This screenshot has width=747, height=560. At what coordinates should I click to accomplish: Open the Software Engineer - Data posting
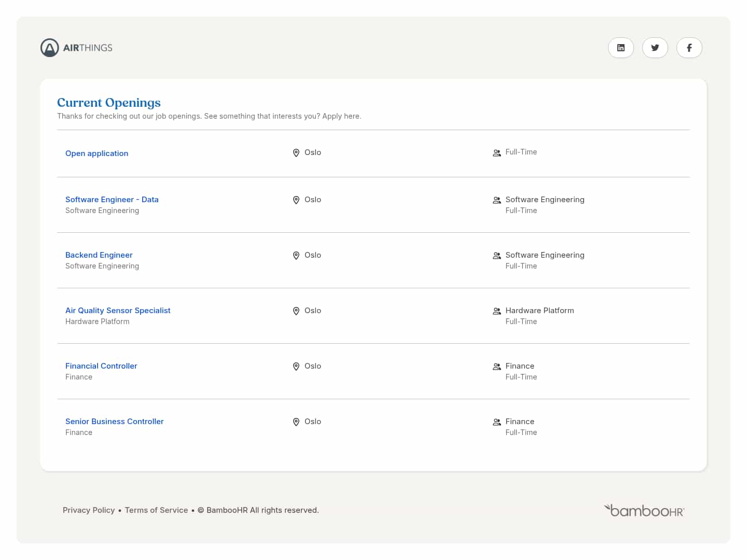coord(112,200)
